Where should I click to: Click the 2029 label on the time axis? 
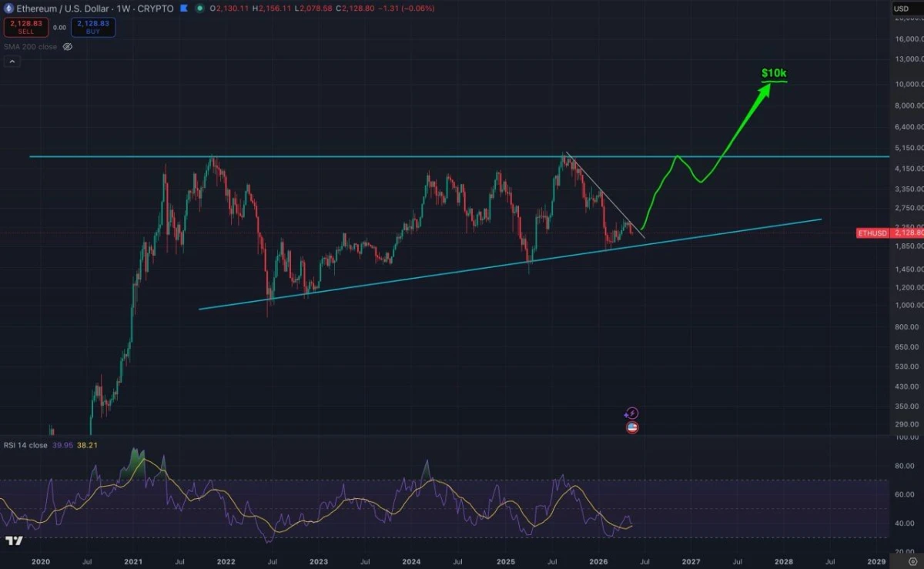tap(877, 562)
